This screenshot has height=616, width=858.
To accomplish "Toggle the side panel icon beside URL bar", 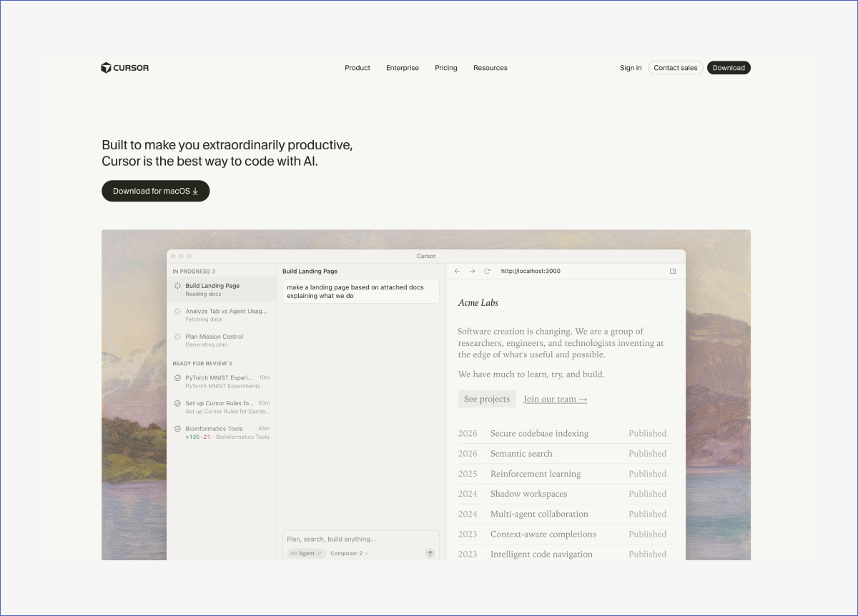I will pyautogui.click(x=673, y=272).
